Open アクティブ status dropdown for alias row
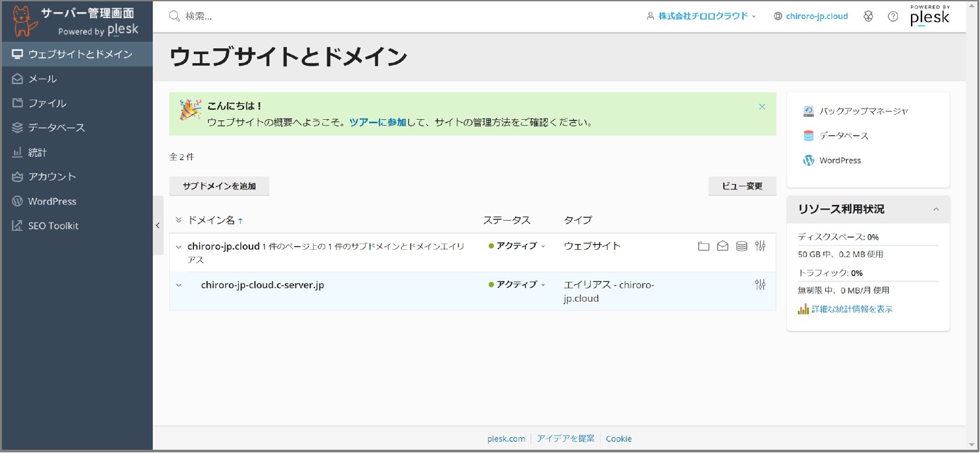 tap(517, 284)
